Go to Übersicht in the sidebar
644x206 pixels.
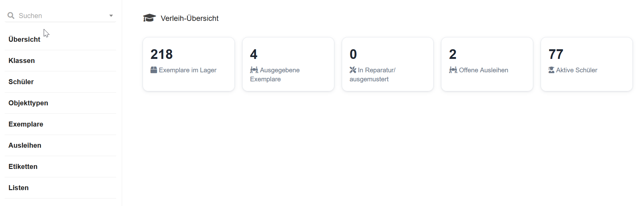pos(24,39)
